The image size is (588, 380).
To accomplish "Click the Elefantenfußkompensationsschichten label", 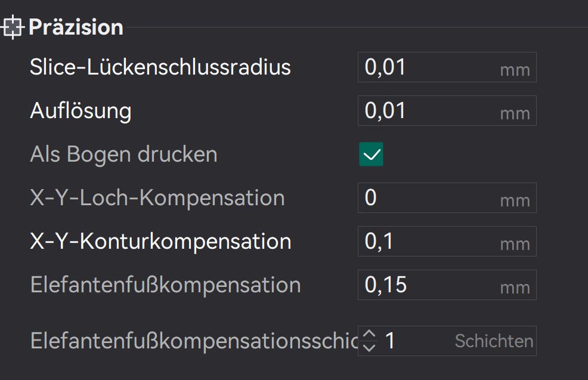I will [x=191, y=341].
